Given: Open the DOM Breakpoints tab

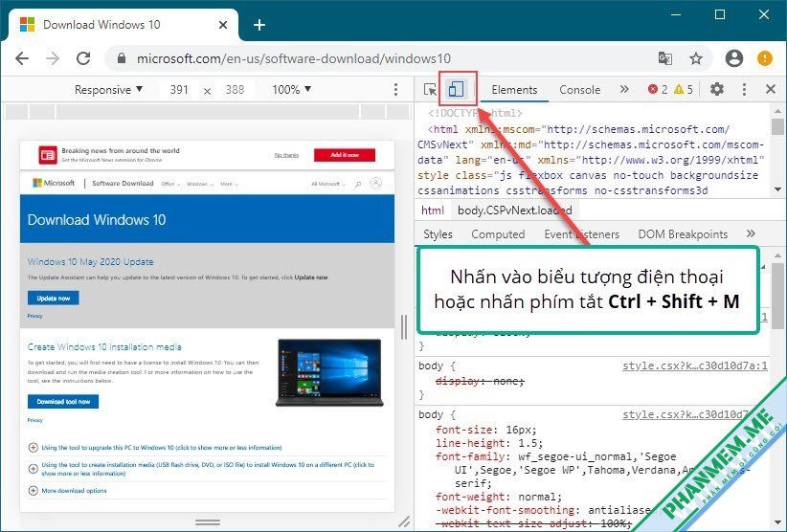Looking at the screenshot, I should pyautogui.click(x=683, y=234).
